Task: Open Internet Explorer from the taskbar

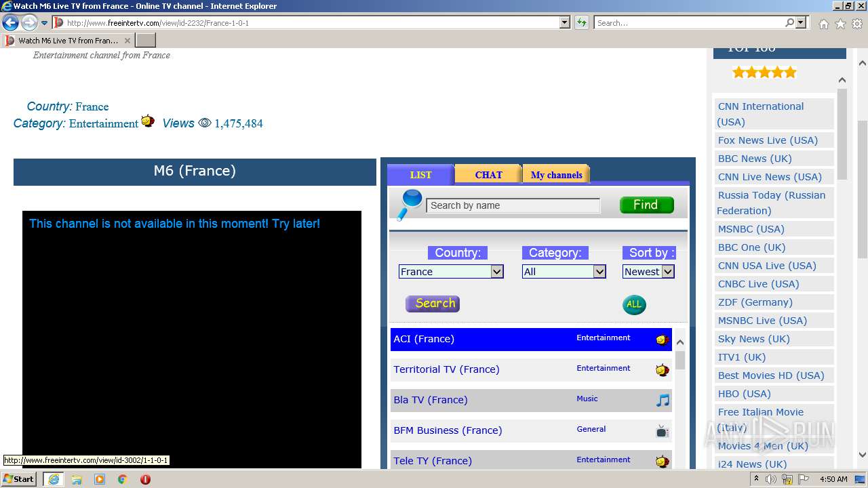Action: click(x=53, y=479)
